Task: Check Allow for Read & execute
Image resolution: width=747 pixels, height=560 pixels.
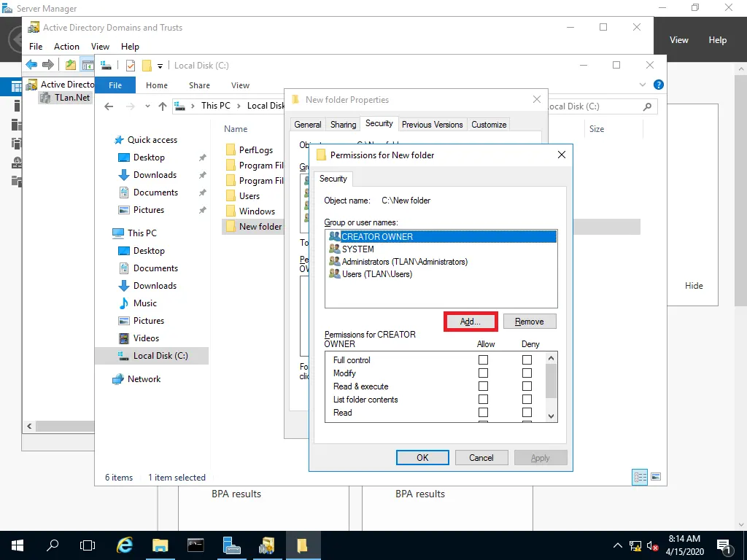Action: tap(483, 386)
